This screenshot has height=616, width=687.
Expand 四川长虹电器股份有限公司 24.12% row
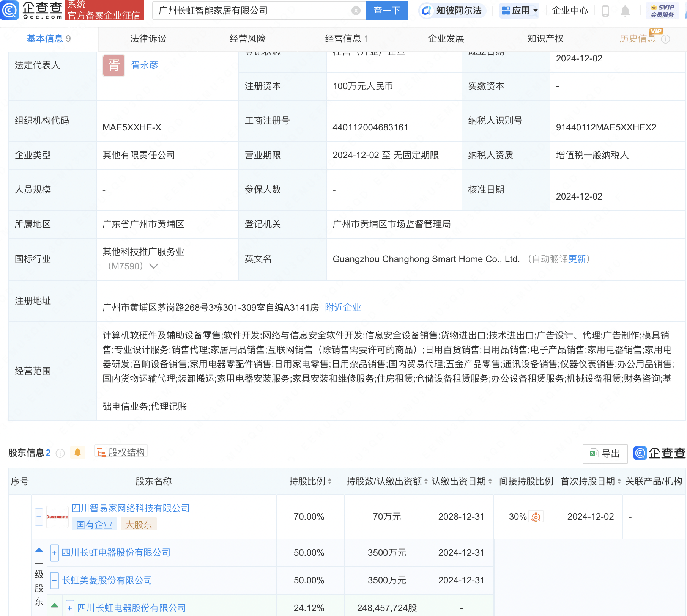(70, 608)
